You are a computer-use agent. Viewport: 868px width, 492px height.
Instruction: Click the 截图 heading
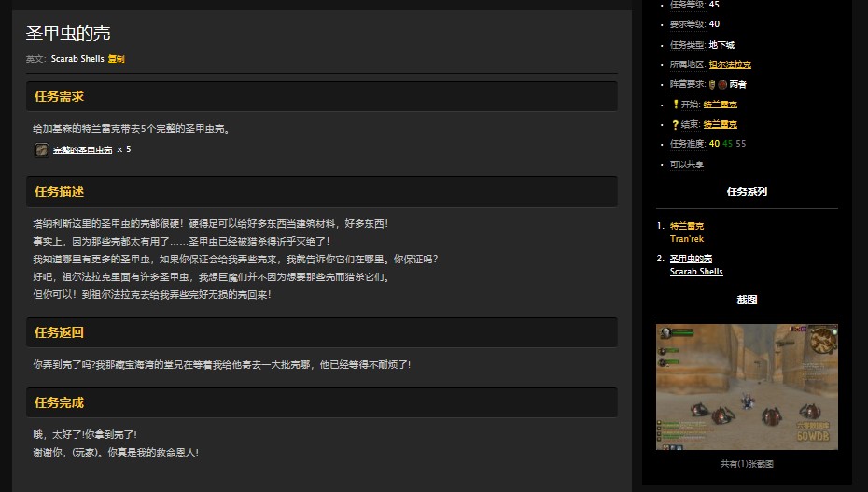click(x=747, y=300)
